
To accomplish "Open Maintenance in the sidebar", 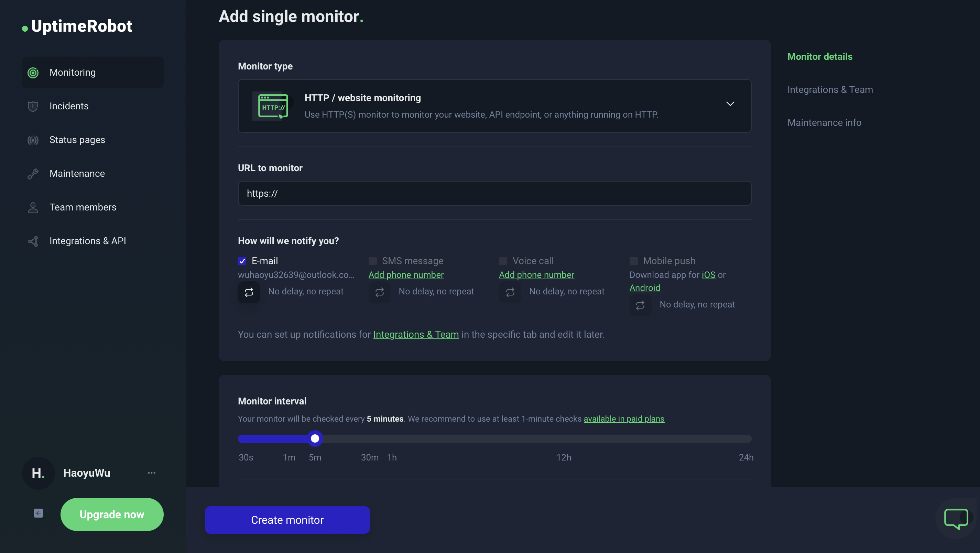I will (92, 174).
